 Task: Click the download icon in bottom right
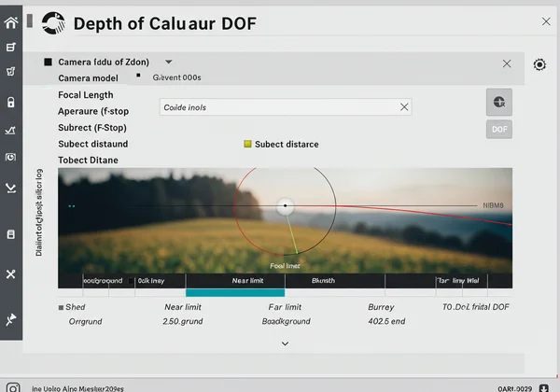545,386
